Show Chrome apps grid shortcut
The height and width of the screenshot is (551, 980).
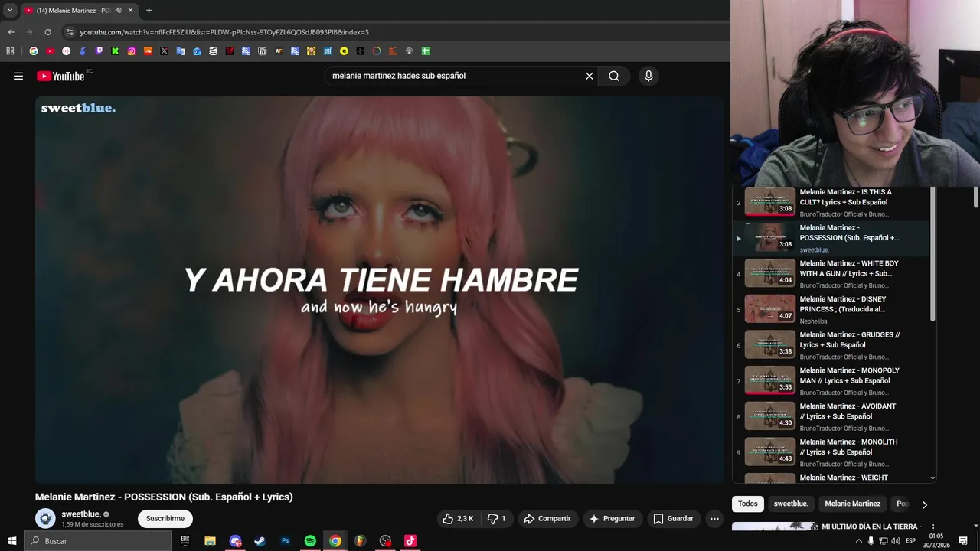10,51
